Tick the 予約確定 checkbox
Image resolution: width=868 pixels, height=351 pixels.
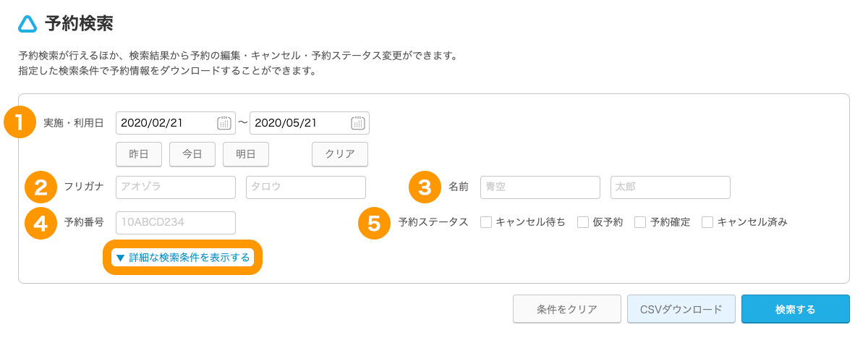point(640,222)
